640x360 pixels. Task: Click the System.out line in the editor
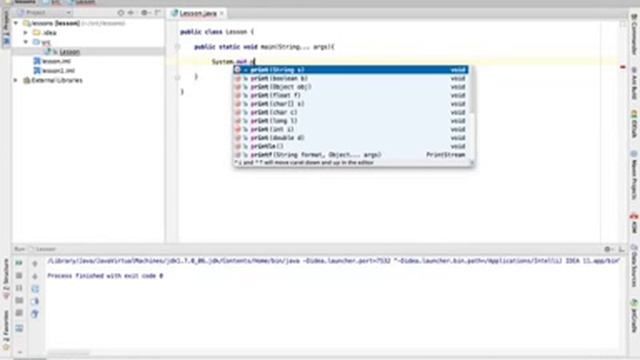point(233,62)
